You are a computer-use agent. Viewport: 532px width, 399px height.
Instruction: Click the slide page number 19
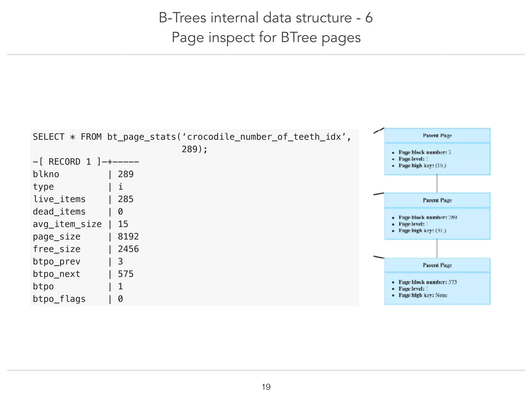(x=266, y=387)
